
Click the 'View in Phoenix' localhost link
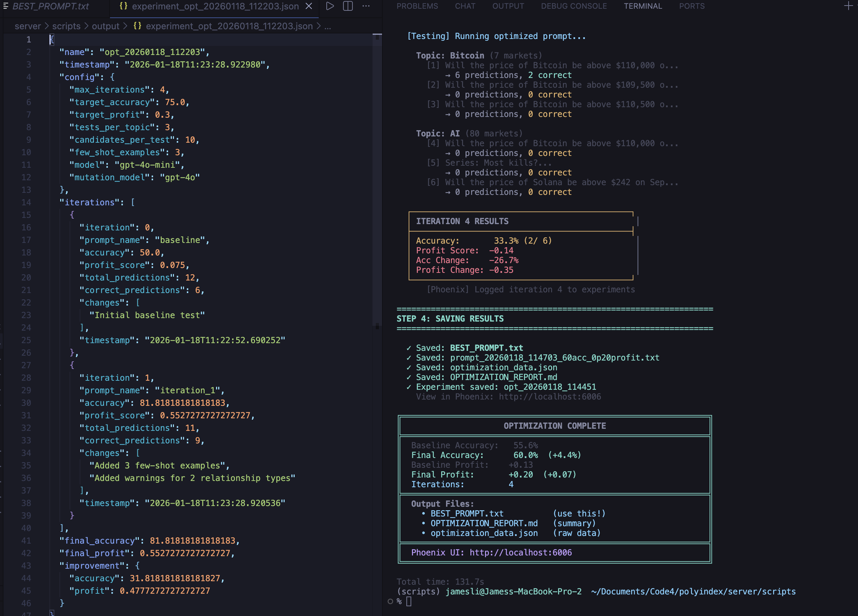click(549, 396)
